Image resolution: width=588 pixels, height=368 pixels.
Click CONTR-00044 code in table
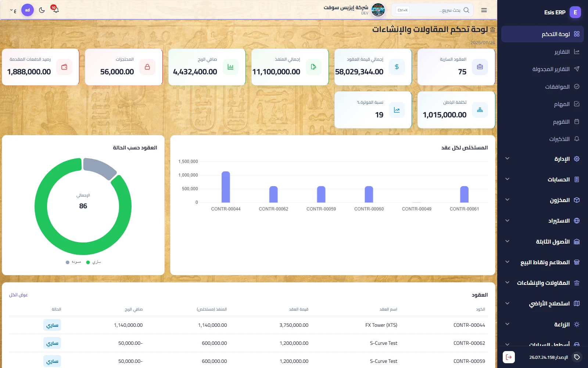469,325
